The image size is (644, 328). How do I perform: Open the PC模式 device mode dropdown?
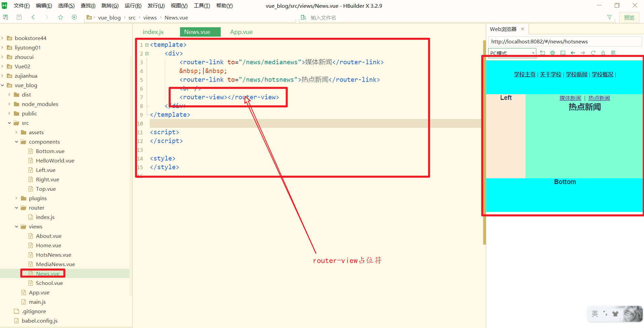tap(512, 53)
